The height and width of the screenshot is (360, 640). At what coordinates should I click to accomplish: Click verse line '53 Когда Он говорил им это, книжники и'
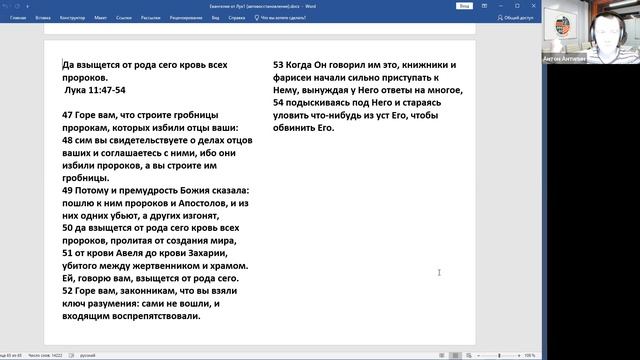(x=364, y=65)
